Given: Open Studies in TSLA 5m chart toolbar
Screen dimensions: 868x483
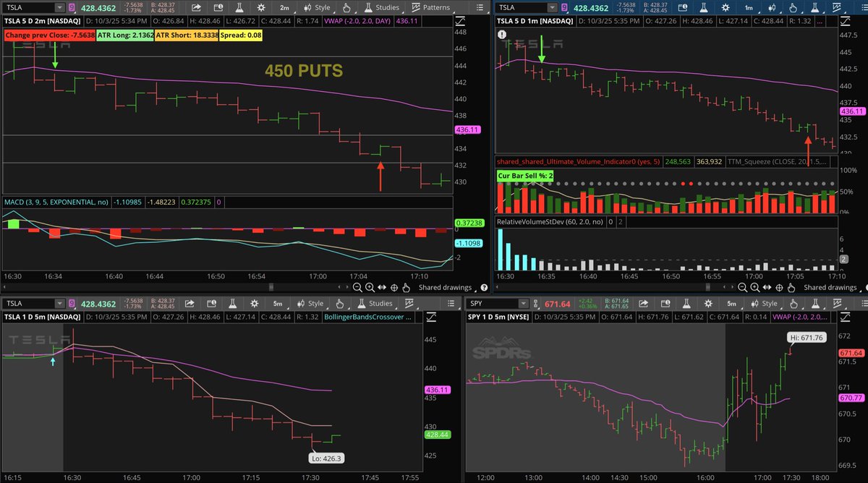Looking at the screenshot, I should [x=375, y=304].
